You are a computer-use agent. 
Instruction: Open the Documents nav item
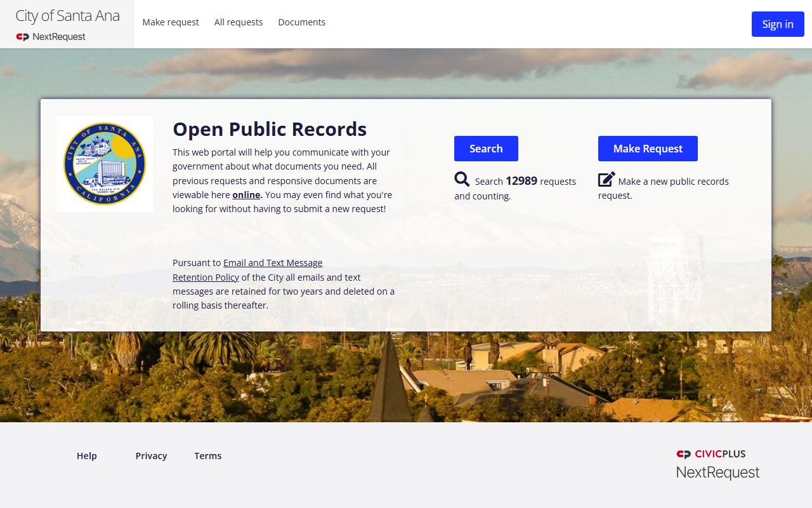302,22
